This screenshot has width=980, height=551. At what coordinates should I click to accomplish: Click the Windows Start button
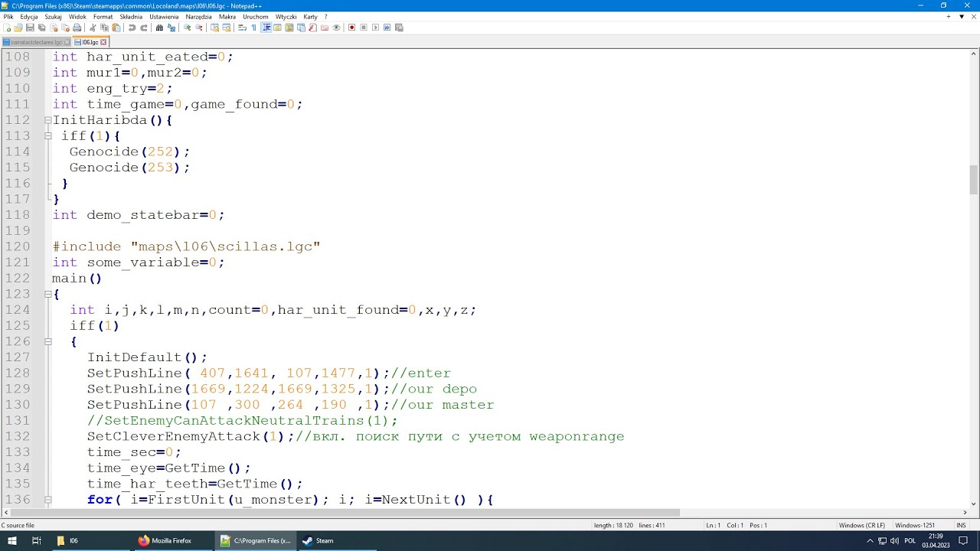click(12, 540)
